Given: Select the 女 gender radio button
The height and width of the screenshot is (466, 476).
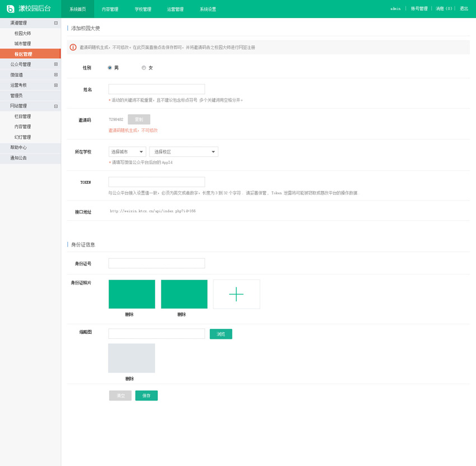Looking at the screenshot, I should (144, 68).
